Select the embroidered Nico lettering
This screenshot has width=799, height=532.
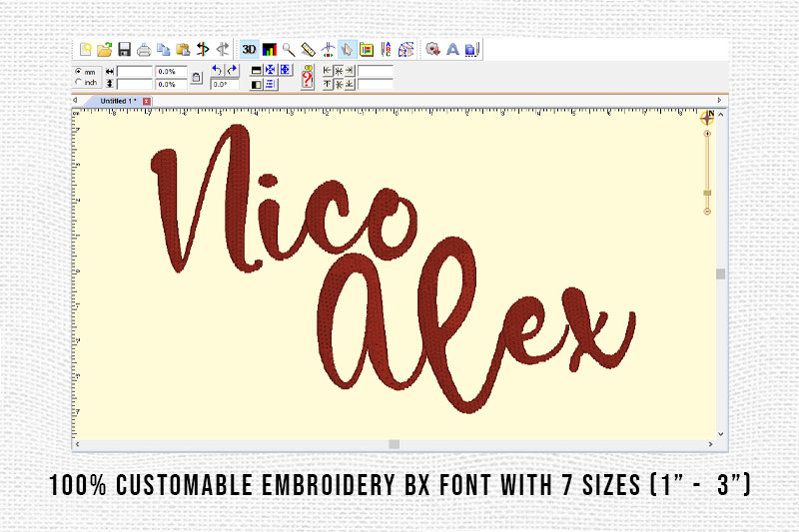click(284, 199)
